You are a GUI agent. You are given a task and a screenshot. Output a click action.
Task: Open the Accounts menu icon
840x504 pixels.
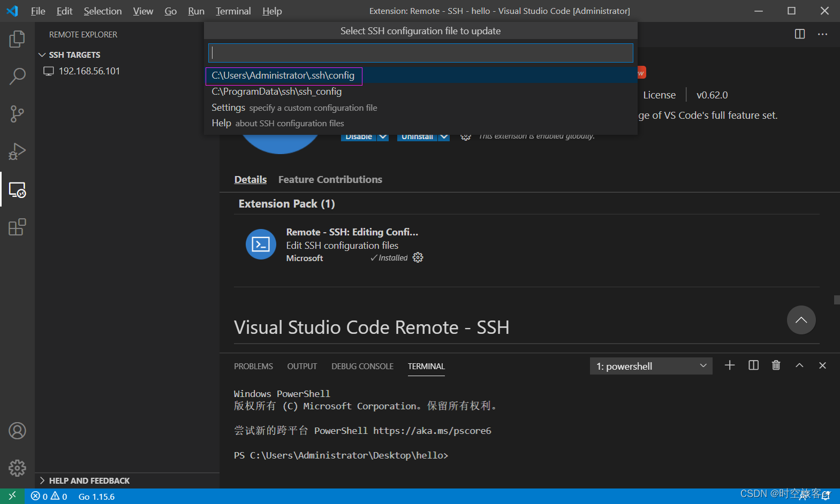click(17, 431)
